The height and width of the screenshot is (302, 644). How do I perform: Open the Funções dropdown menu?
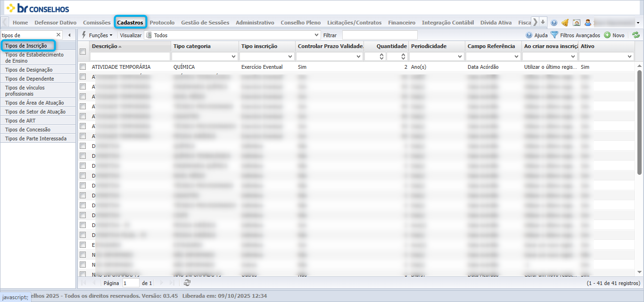point(97,35)
